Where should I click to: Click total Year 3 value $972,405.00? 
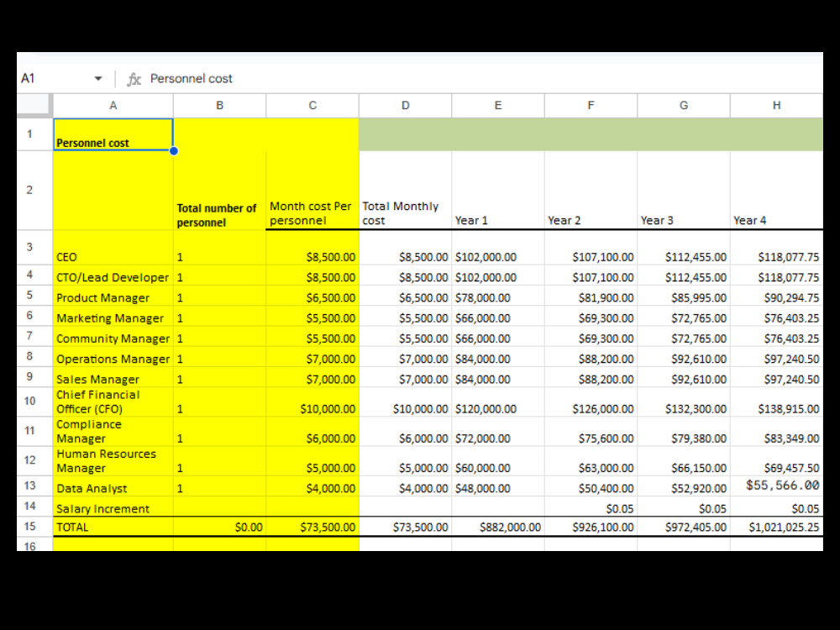(684, 527)
